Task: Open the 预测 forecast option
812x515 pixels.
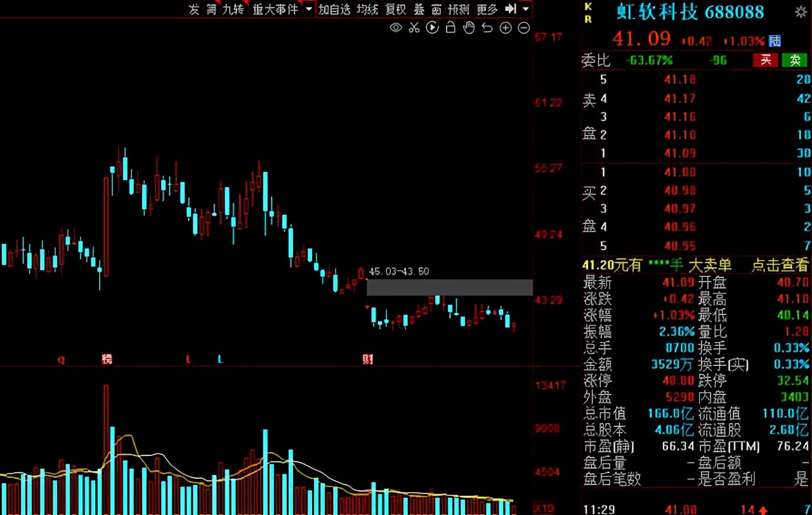Action: click(459, 9)
